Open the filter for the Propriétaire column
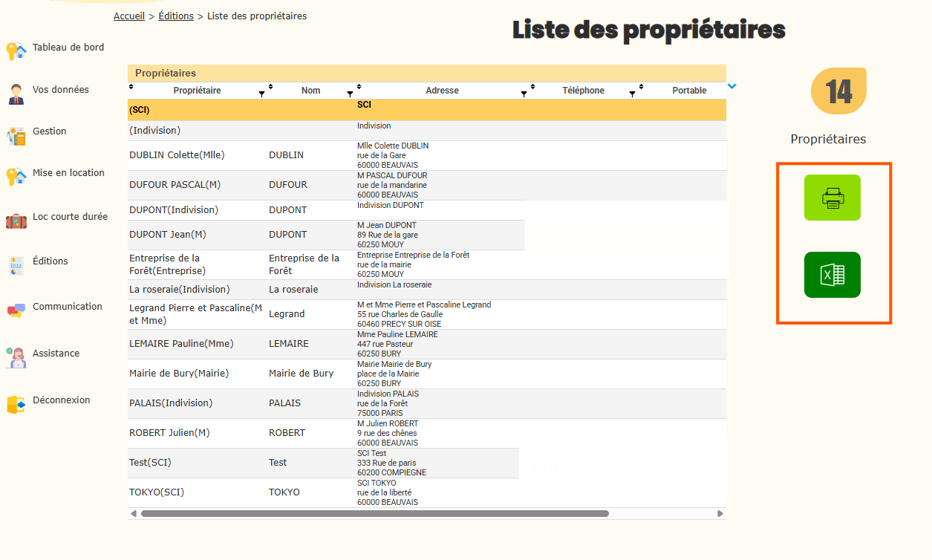The height and width of the screenshot is (560, 932). point(261,94)
